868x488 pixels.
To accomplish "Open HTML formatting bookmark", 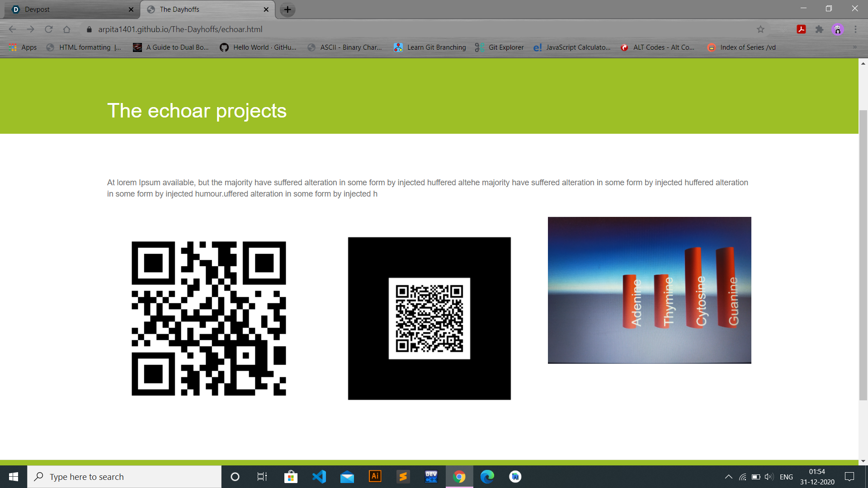I will coord(84,47).
